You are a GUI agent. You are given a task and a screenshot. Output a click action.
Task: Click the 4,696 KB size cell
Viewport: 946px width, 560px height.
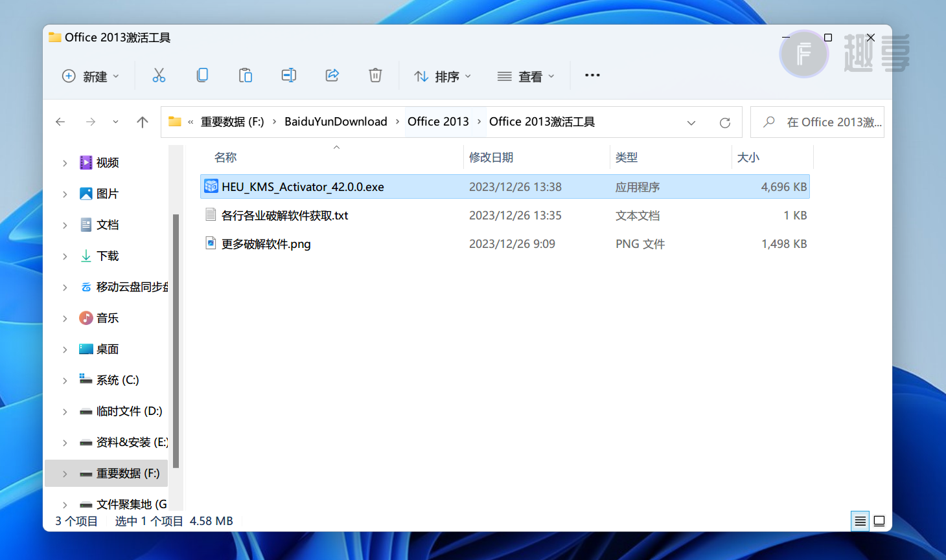click(x=784, y=186)
